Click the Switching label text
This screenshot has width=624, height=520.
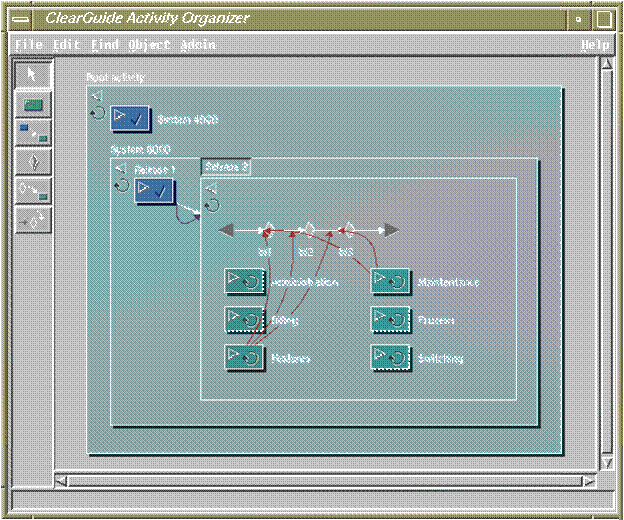pos(441,358)
